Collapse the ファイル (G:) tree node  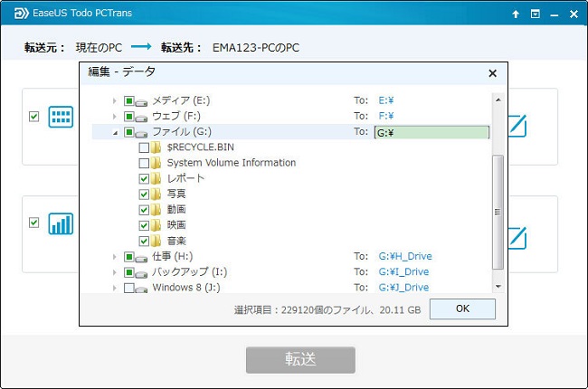click(x=115, y=133)
